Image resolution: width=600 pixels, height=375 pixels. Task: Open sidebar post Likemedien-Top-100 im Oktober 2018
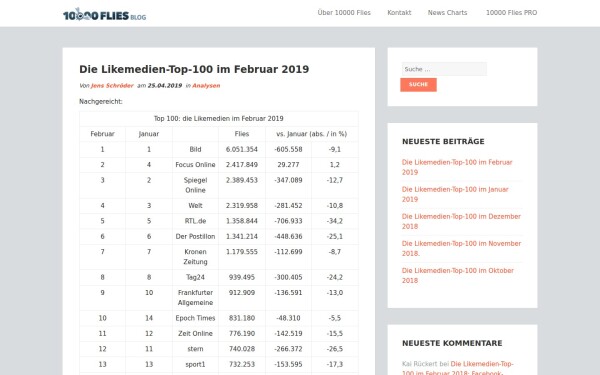click(x=458, y=276)
